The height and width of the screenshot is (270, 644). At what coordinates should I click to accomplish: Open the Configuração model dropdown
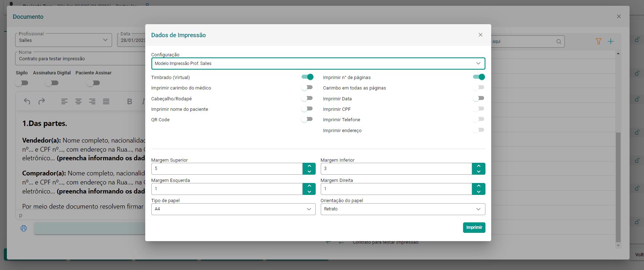coord(318,64)
